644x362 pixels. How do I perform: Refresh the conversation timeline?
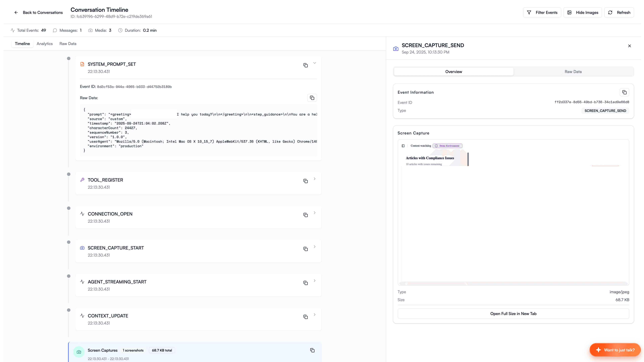[619, 12]
